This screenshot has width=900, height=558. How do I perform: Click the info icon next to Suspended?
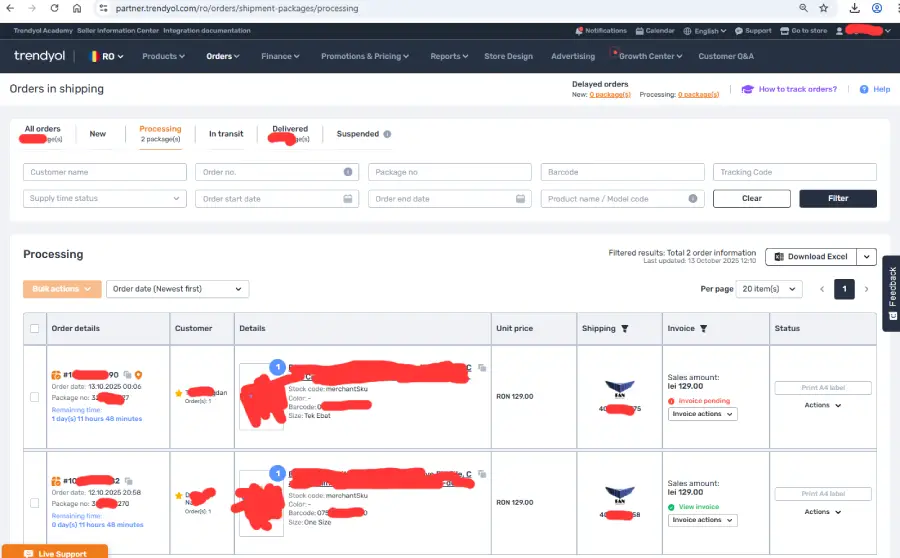387,134
